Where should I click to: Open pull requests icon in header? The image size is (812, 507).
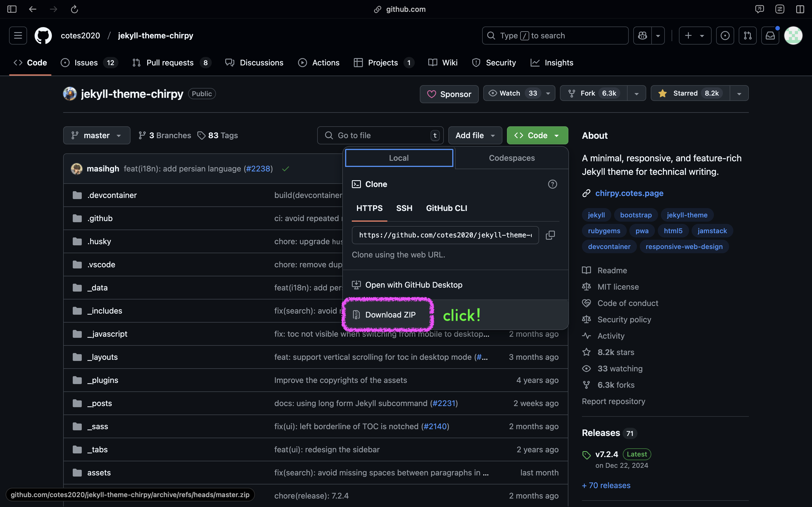coord(748,36)
